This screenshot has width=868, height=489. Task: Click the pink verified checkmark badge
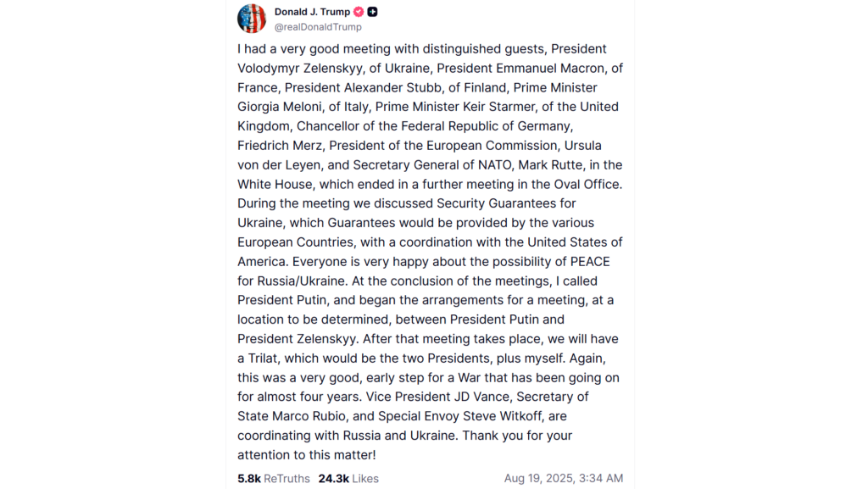point(359,12)
